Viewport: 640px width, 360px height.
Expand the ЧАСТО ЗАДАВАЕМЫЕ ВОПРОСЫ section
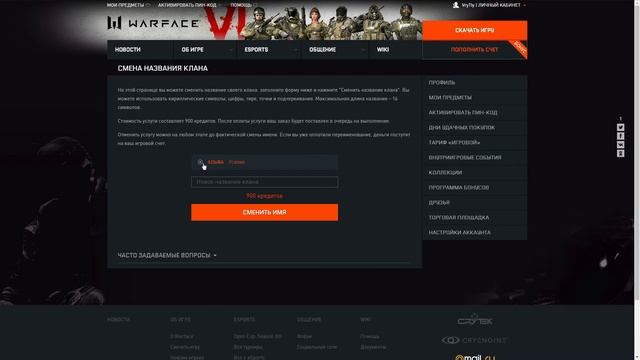[167, 255]
